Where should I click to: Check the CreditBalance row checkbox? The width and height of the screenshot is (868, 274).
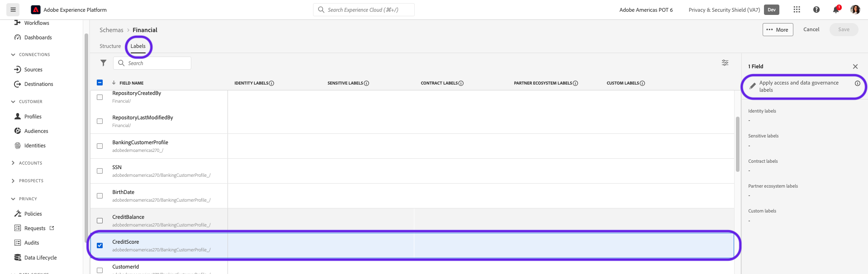point(100,221)
